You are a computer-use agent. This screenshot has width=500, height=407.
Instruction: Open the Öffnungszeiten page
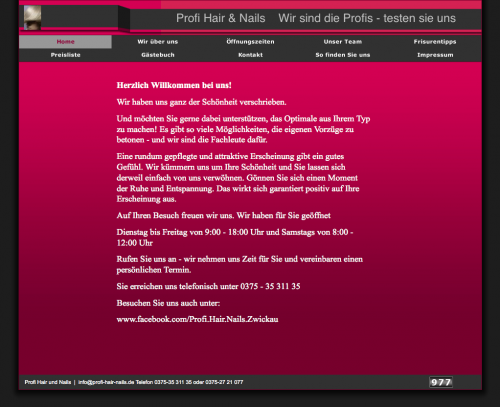click(250, 42)
